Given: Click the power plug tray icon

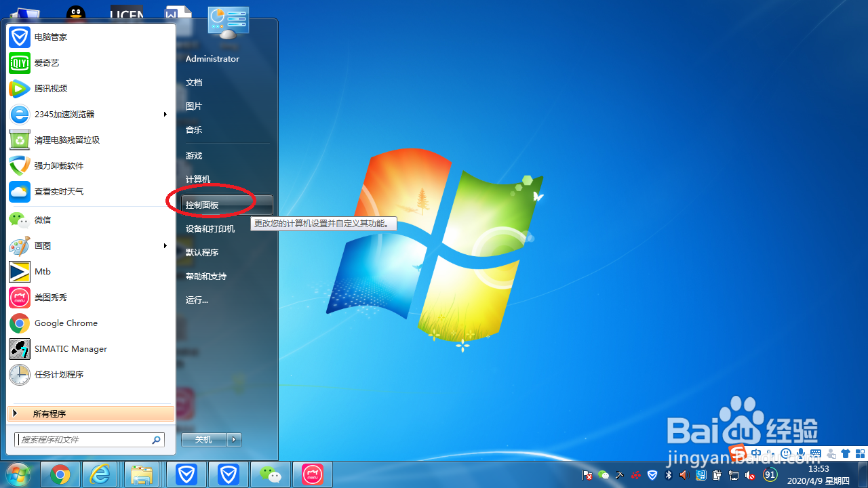Looking at the screenshot, I should [x=717, y=475].
